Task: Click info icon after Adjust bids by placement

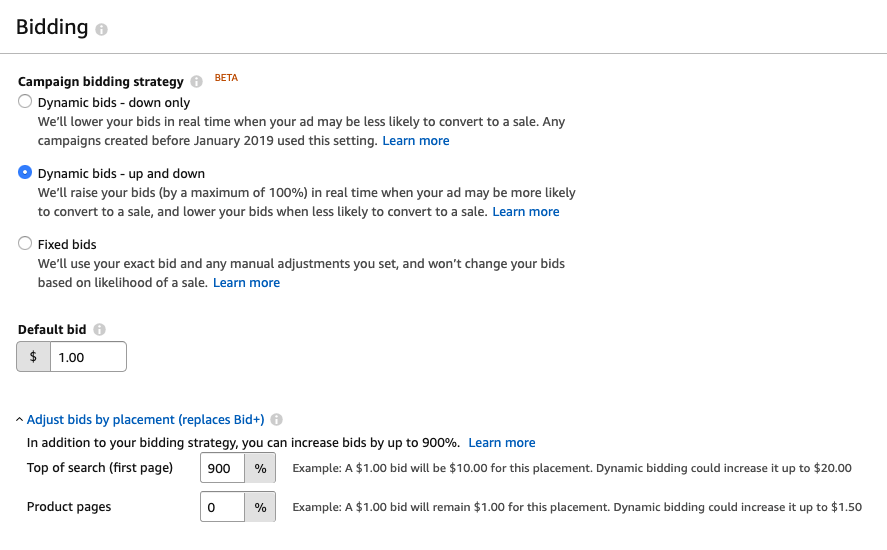Action: pyautogui.click(x=276, y=420)
